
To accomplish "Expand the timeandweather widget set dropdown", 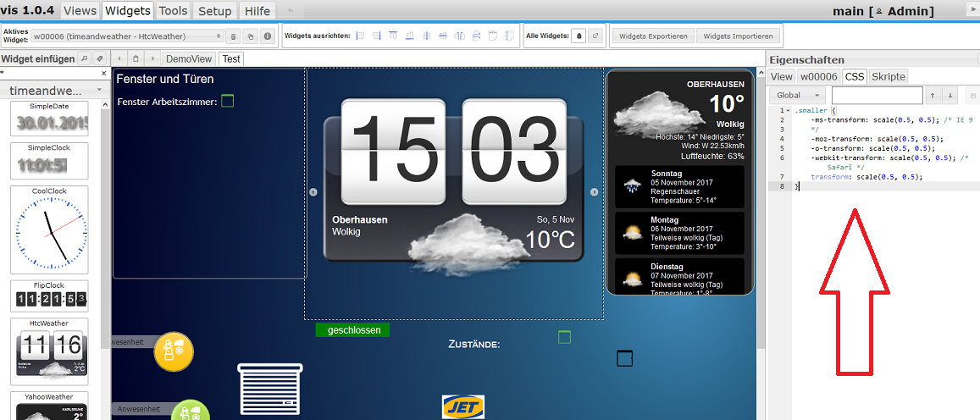I will click(56, 90).
